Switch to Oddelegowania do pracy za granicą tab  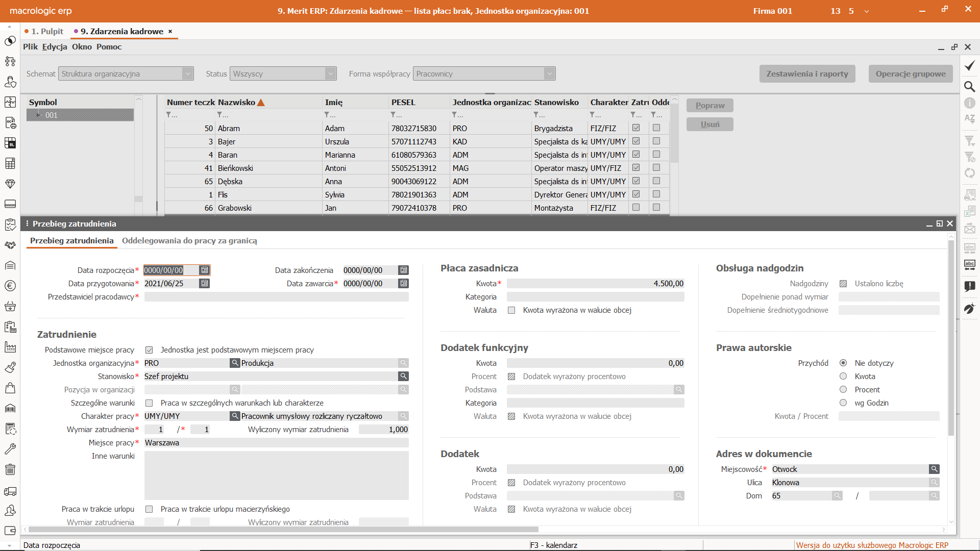point(189,240)
